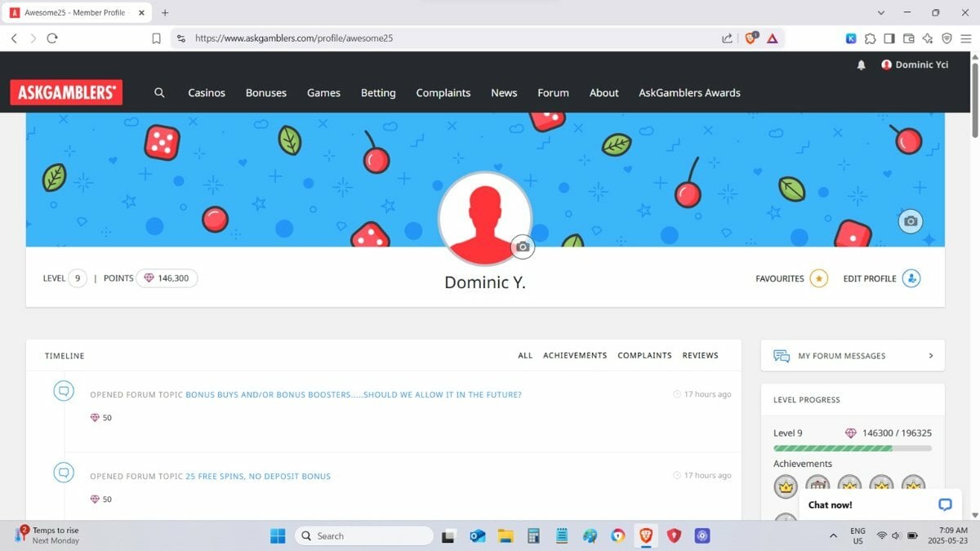Open the Betting menu
Screen dimensions: 980x551
coord(378,93)
